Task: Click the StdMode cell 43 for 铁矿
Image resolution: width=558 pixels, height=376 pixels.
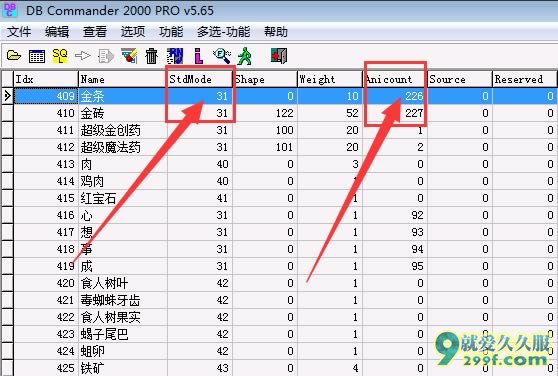Action: 200,368
